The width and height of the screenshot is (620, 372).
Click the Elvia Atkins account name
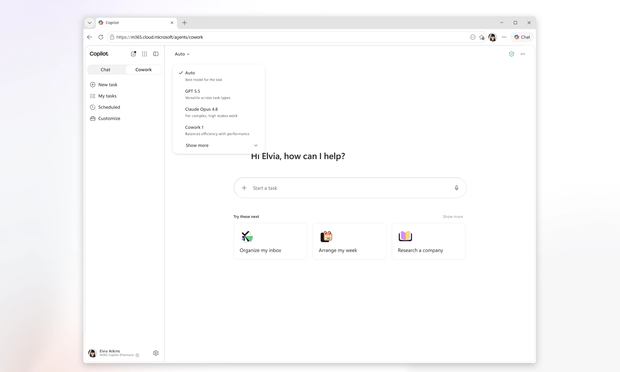point(110,351)
